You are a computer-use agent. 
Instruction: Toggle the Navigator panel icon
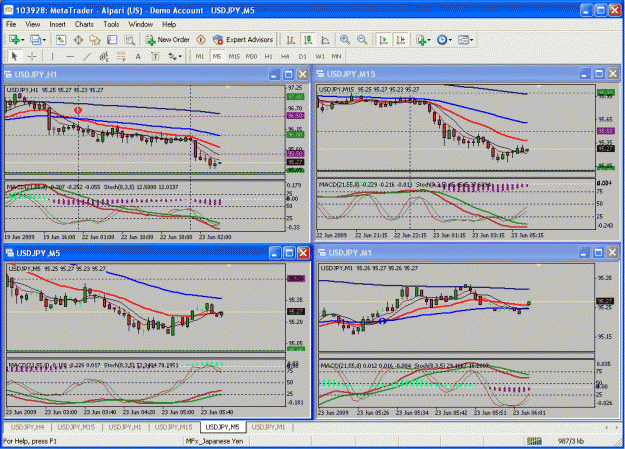point(95,39)
